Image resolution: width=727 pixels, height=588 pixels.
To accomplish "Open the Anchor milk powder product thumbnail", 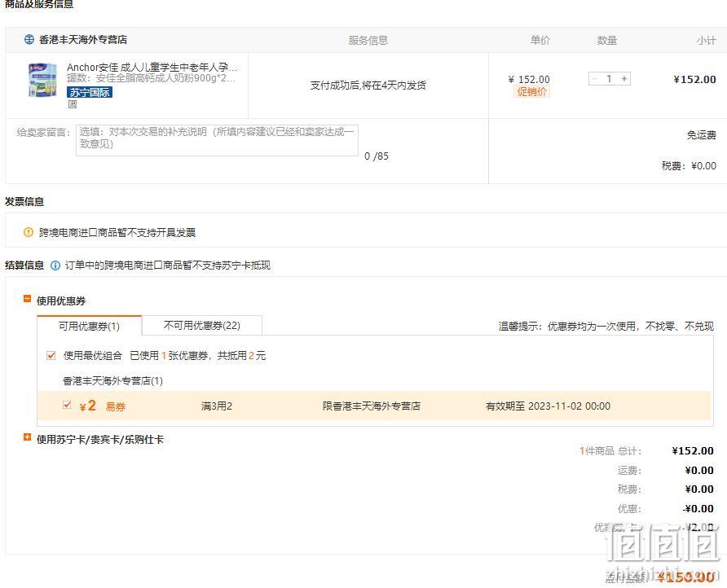I will point(42,80).
